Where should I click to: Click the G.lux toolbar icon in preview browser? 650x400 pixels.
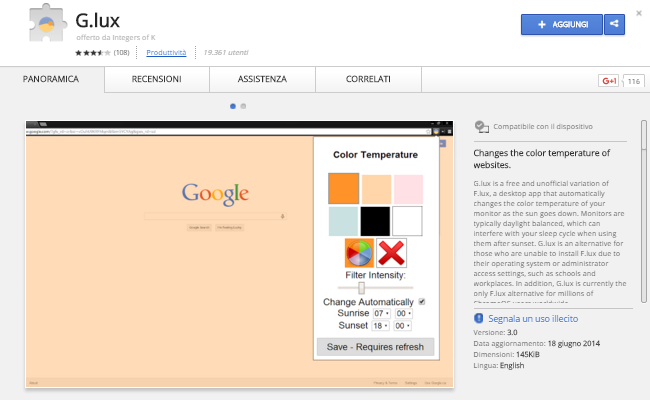[x=436, y=131]
